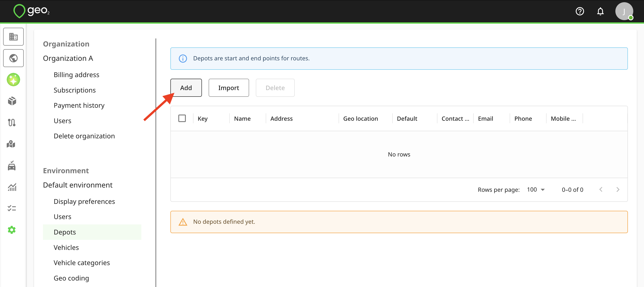The height and width of the screenshot is (287, 644).
Task: Click the Delete button
Action: [275, 88]
